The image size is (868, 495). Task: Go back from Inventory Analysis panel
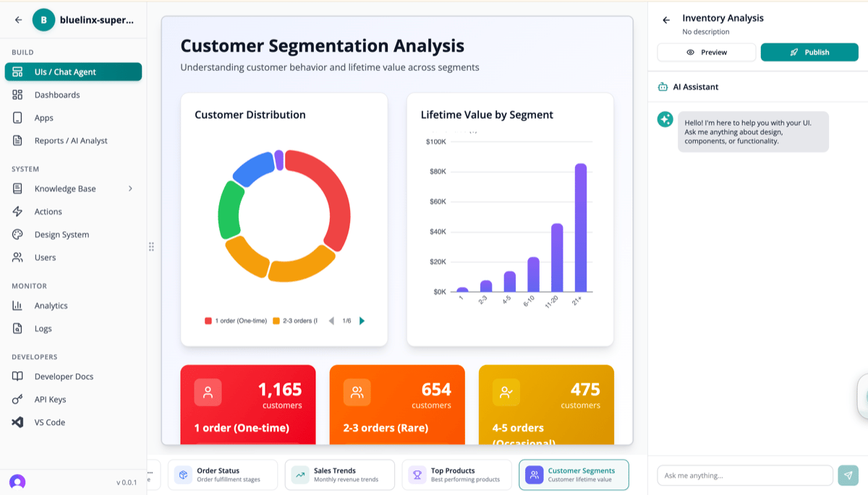[666, 20]
